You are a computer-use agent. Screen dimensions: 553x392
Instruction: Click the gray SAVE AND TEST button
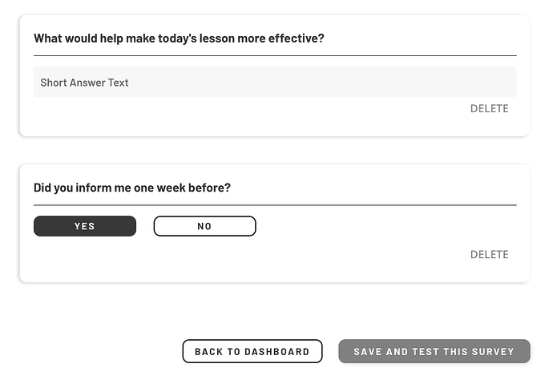tap(434, 351)
